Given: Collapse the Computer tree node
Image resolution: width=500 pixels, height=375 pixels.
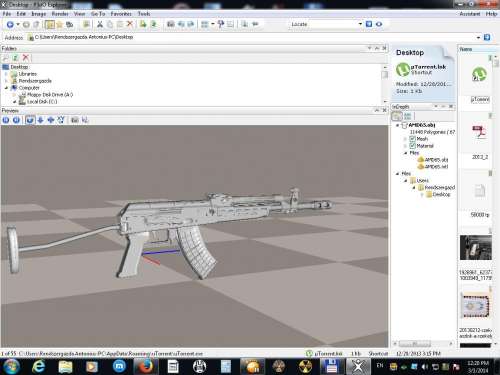Looking at the screenshot, I should [x=6, y=88].
